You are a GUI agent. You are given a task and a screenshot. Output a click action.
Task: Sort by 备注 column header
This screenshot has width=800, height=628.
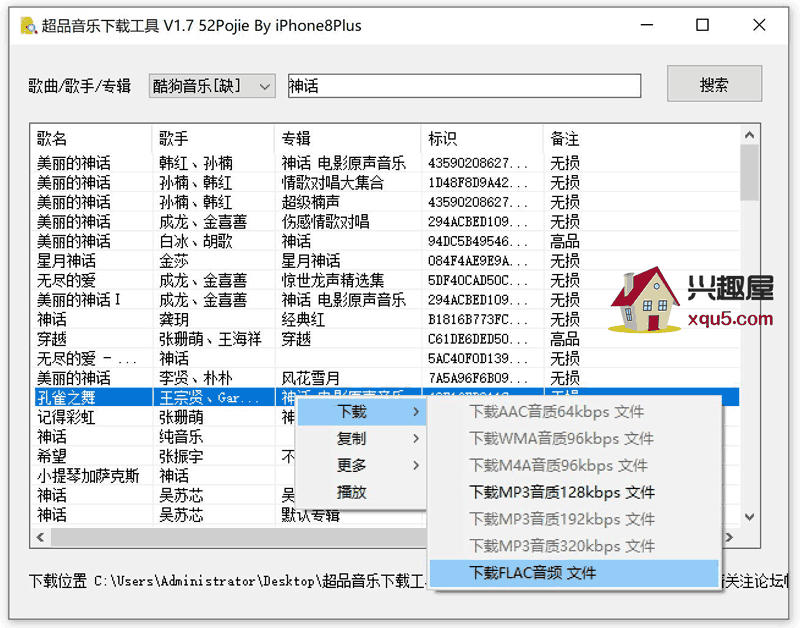tap(641, 138)
